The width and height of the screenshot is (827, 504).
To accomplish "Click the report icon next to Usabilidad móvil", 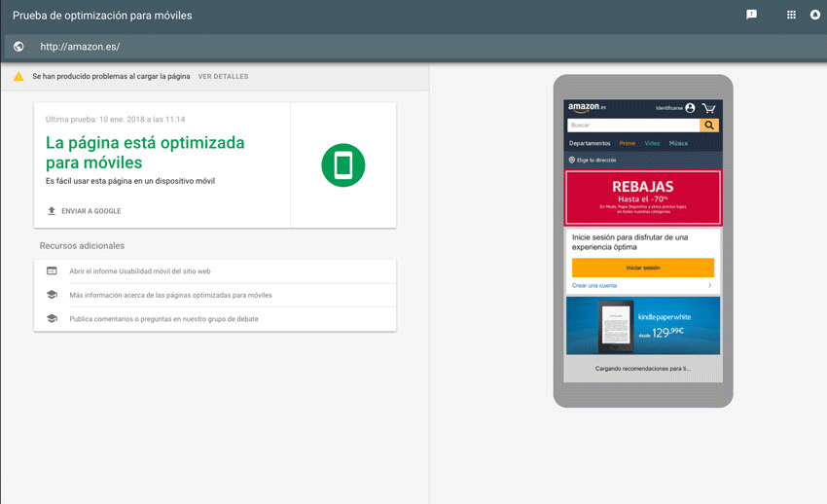I will point(52,271).
